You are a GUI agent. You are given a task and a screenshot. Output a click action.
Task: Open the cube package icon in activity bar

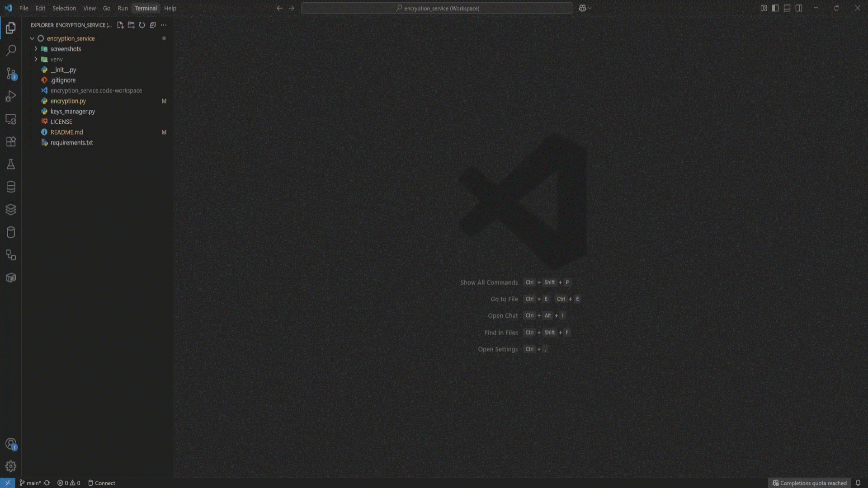click(x=11, y=277)
